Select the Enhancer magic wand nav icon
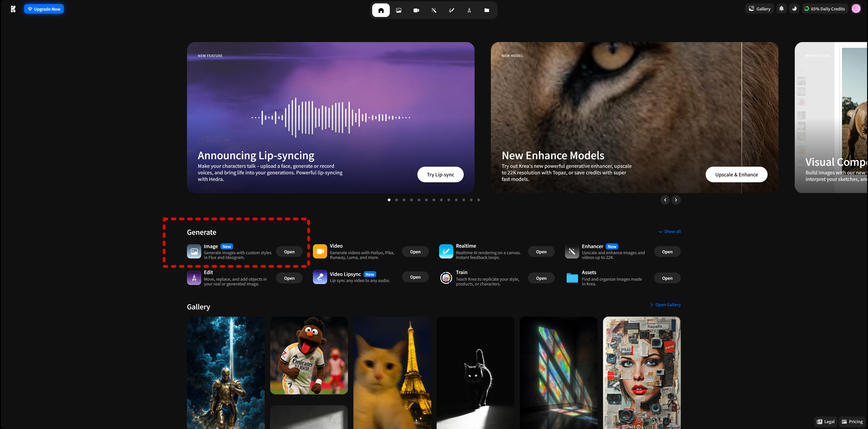This screenshot has width=868, height=429. tap(434, 10)
